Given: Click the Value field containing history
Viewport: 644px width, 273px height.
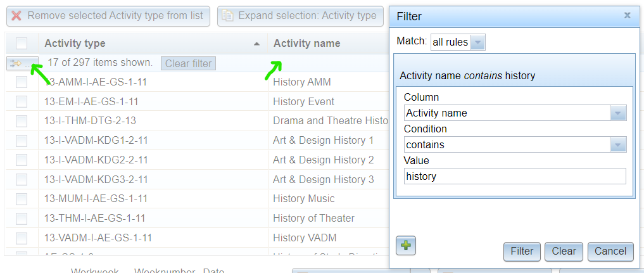Looking at the screenshot, I should click(x=515, y=176).
